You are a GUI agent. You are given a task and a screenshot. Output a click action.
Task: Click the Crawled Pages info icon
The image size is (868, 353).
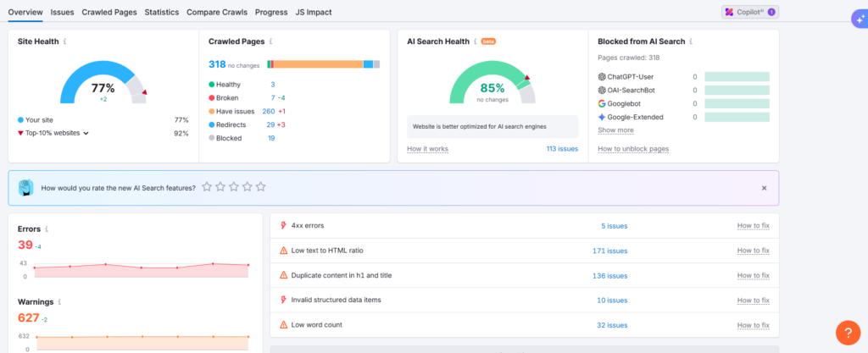click(x=272, y=41)
